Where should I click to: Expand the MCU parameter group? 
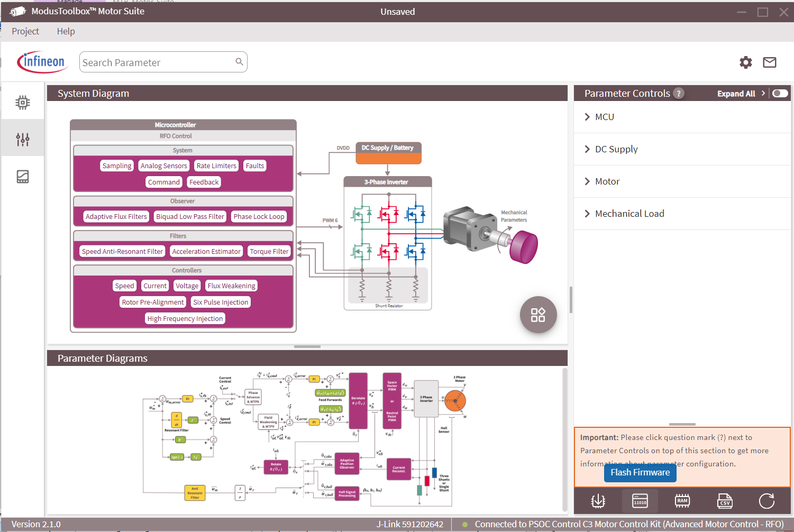click(x=682, y=117)
